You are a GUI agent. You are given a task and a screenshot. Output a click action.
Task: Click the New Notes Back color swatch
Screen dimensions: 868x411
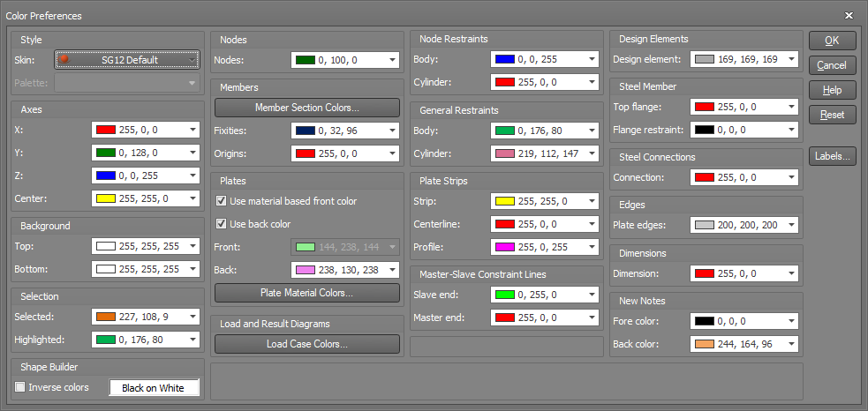click(705, 344)
